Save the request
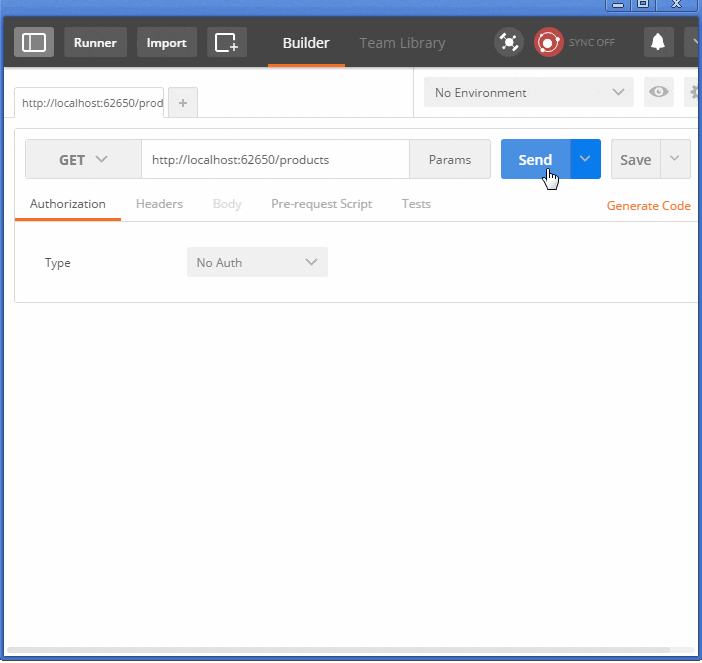Screen dimensions: 702x663 [x=636, y=159]
